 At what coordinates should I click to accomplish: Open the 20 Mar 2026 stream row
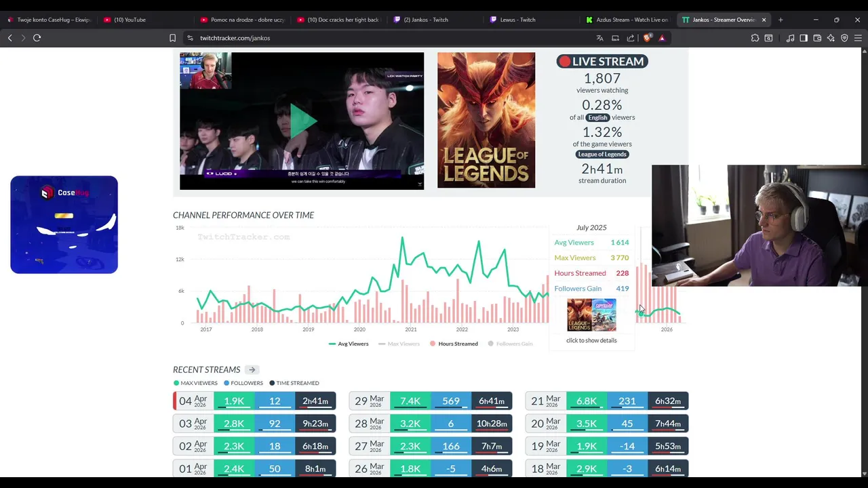607,424
